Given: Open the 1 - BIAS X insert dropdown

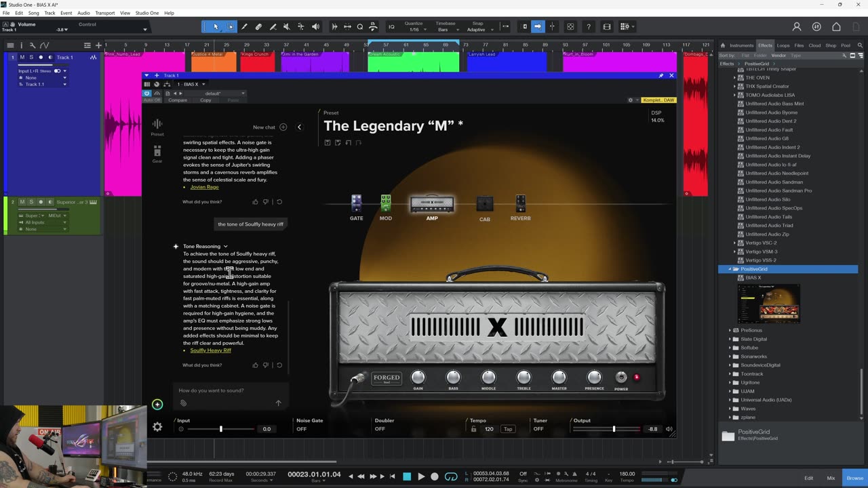Looking at the screenshot, I should pos(191,84).
